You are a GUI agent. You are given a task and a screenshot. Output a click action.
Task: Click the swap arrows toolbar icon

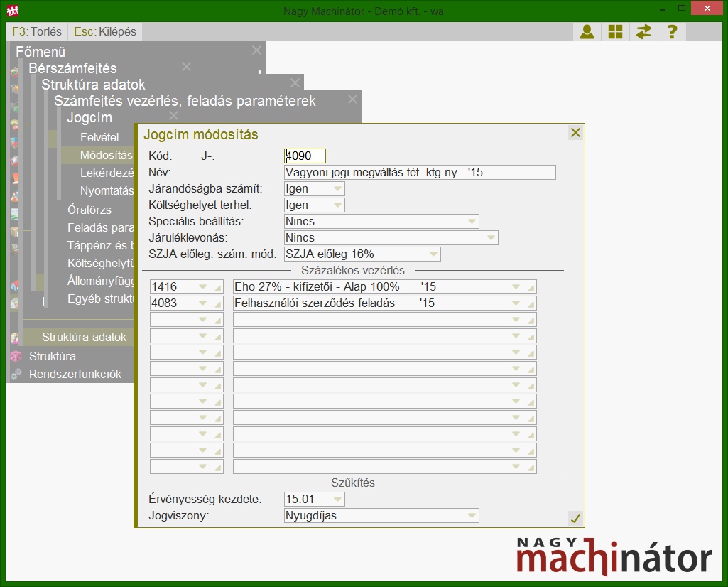(643, 32)
